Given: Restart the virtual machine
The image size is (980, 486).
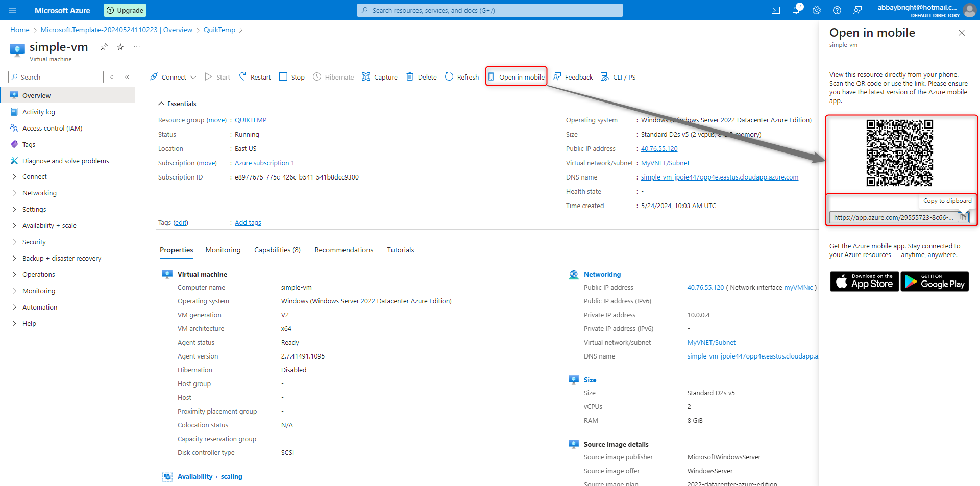Looking at the screenshot, I should [x=255, y=77].
